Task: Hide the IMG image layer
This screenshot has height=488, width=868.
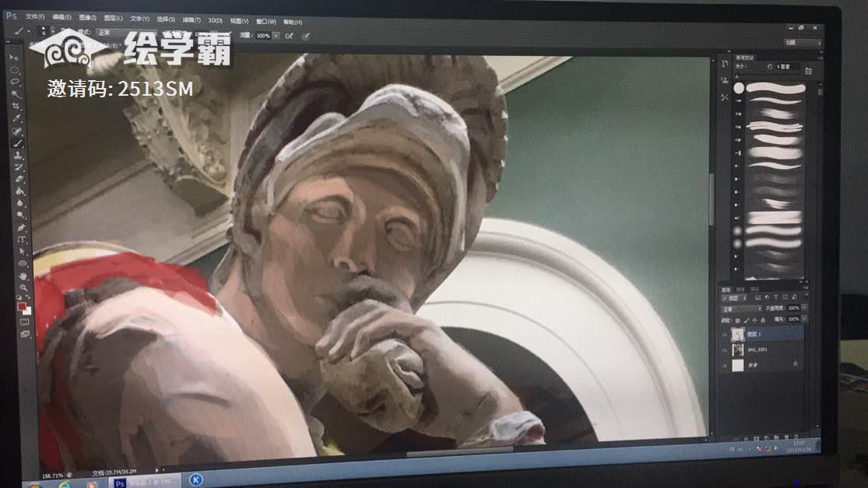Action: pyautogui.click(x=725, y=349)
